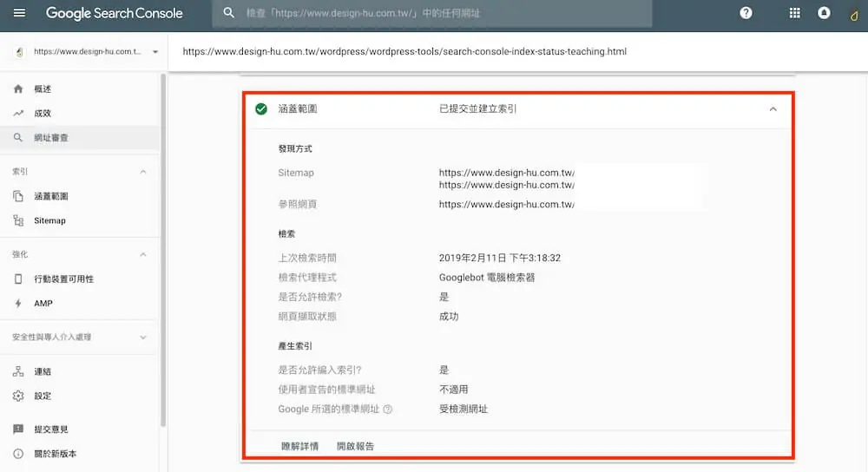This screenshot has width=868, height=472.
Task: Open the hamburger main menu
Action: [19, 12]
